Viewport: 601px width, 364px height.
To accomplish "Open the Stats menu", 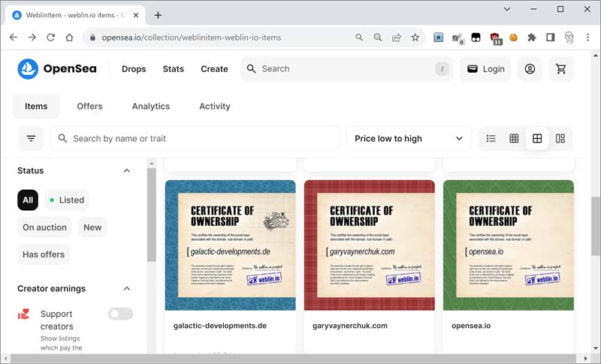I will click(174, 69).
